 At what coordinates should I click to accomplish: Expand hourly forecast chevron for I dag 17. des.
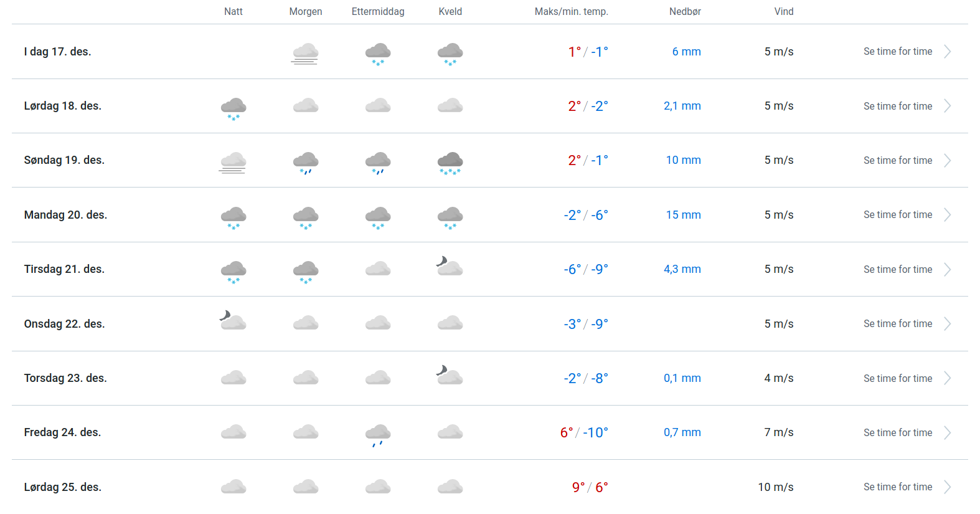tap(947, 52)
